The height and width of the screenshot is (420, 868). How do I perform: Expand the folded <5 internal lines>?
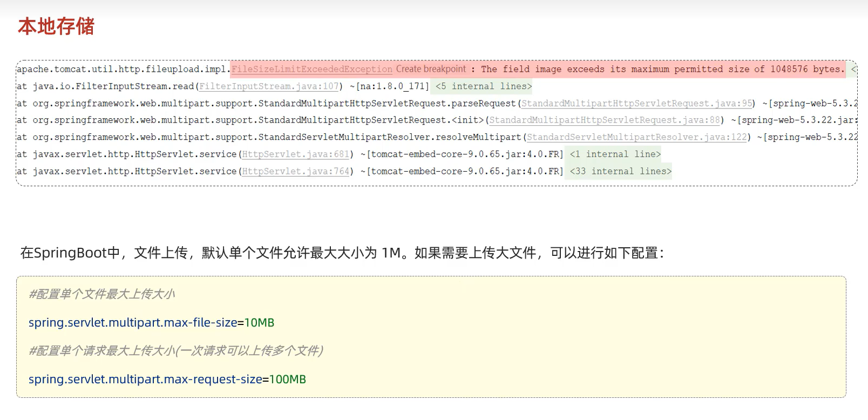484,86
